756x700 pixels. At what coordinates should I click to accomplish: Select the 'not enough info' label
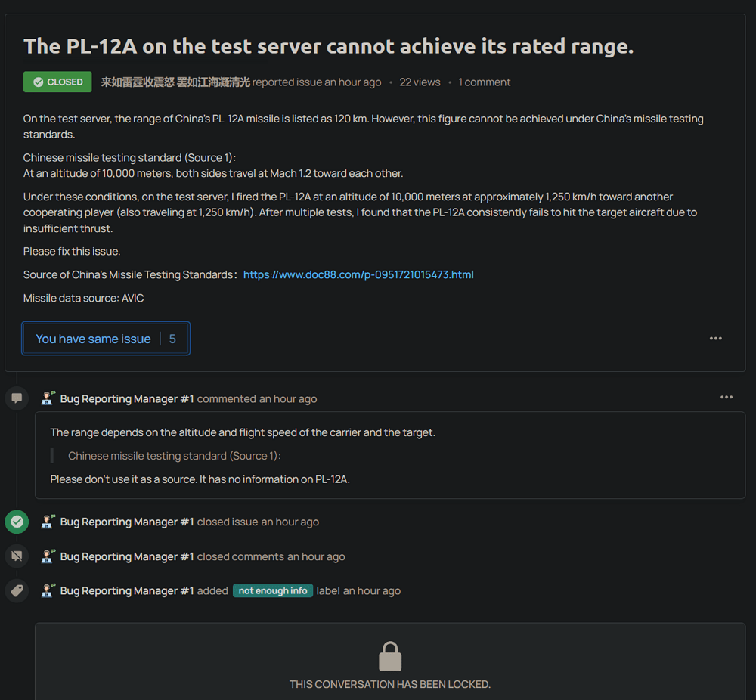tap(272, 591)
